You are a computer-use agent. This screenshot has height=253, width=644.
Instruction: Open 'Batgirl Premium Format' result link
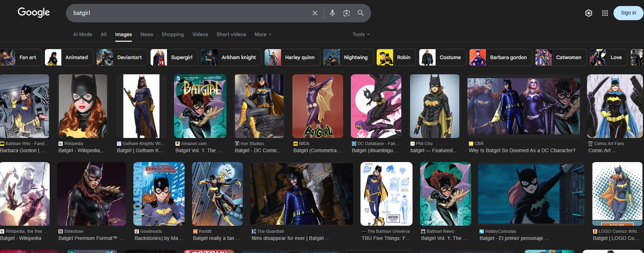tap(91, 238)
